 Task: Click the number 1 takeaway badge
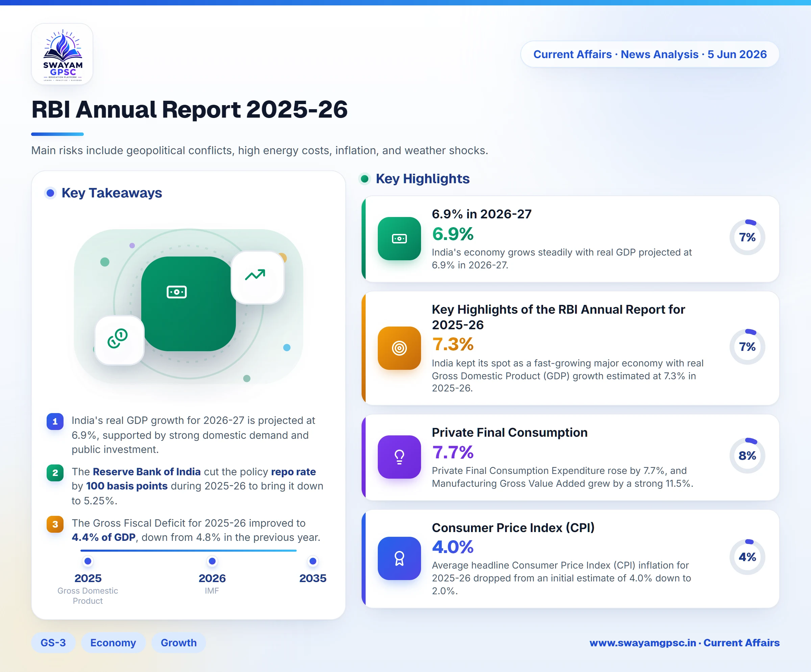click(55, 421)
